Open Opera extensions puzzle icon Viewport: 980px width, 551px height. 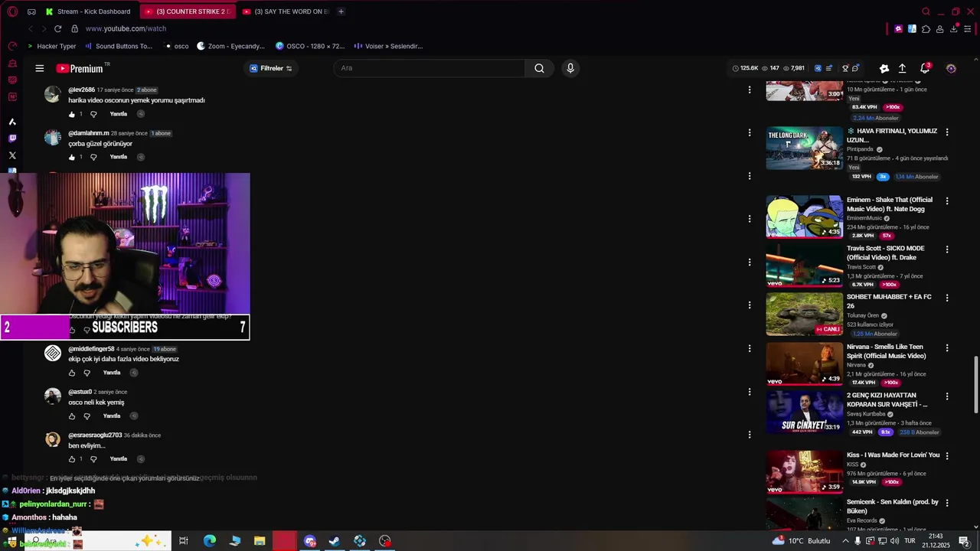pos(926,29)
